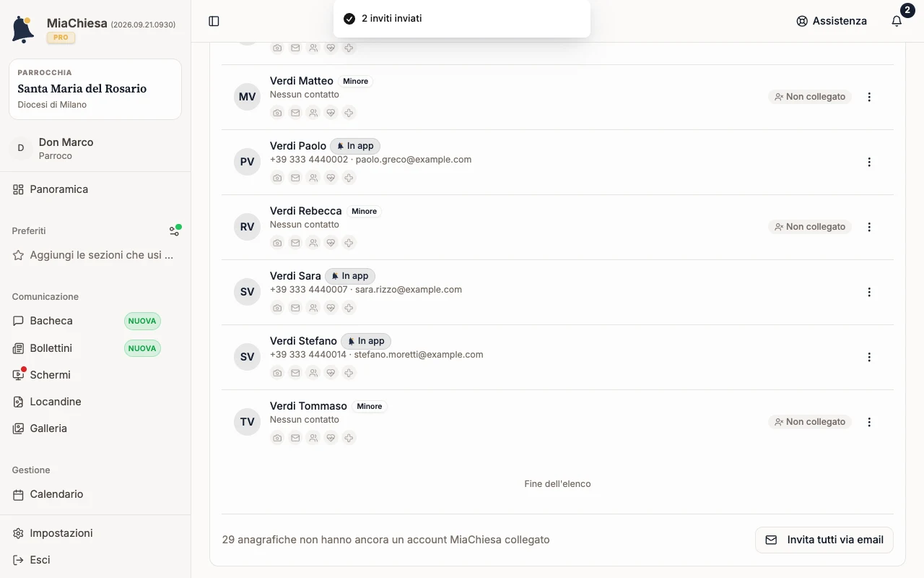Click Non collegato badge for Verdi Tommaso
This screenshot has height=578, width=924.
pyautogui.click(x=810, y=422)
